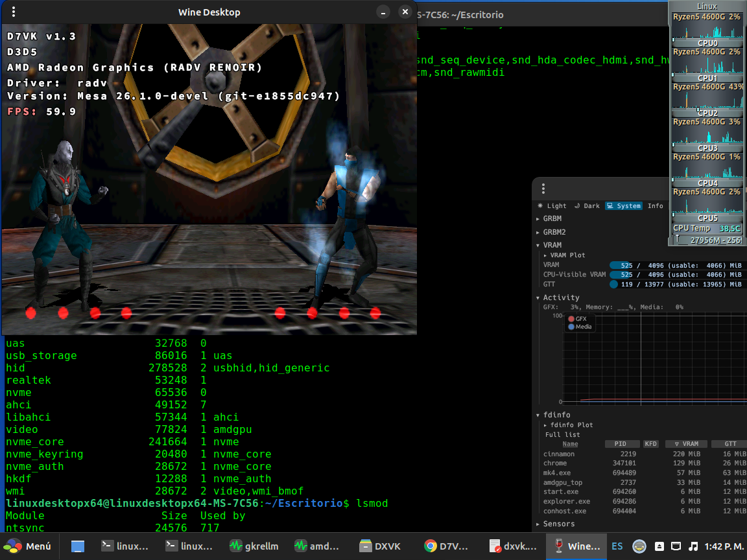Click the VRAM usage progress bar
747x560 pixels.
coord(676,265)
